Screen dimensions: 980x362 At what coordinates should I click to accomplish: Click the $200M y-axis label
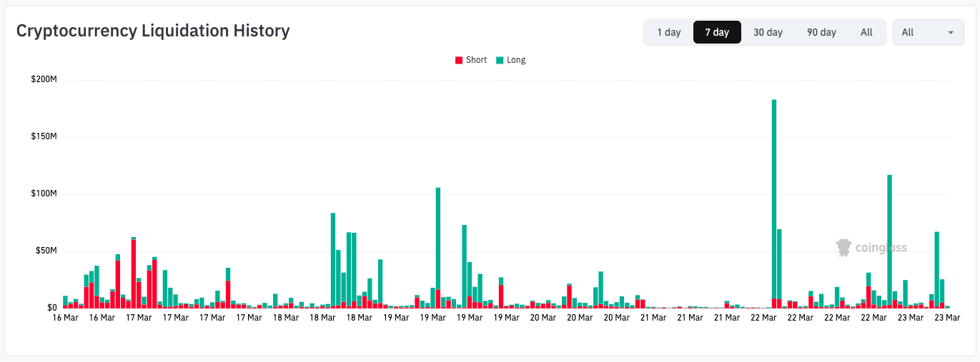pyautogui.click(x=44, y=79)
